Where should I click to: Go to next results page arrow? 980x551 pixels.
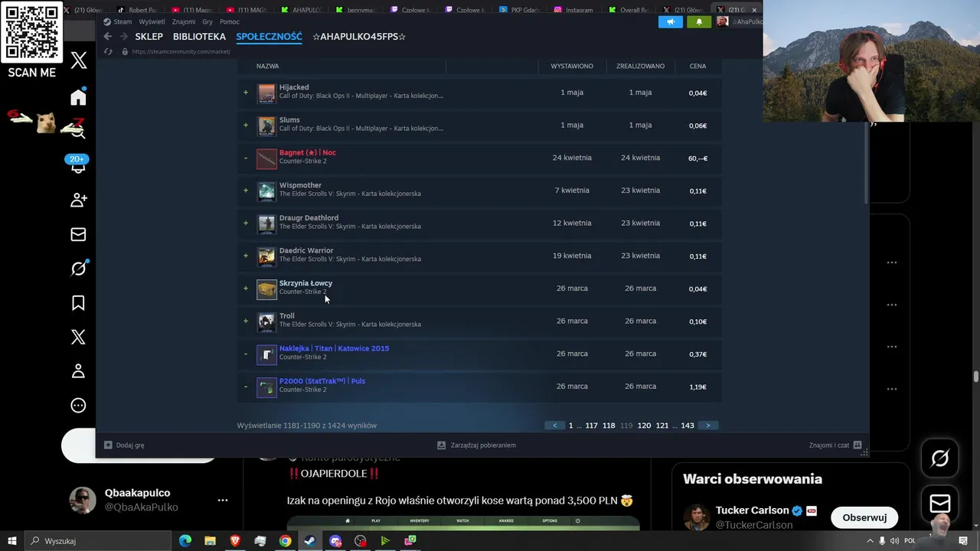708,425
